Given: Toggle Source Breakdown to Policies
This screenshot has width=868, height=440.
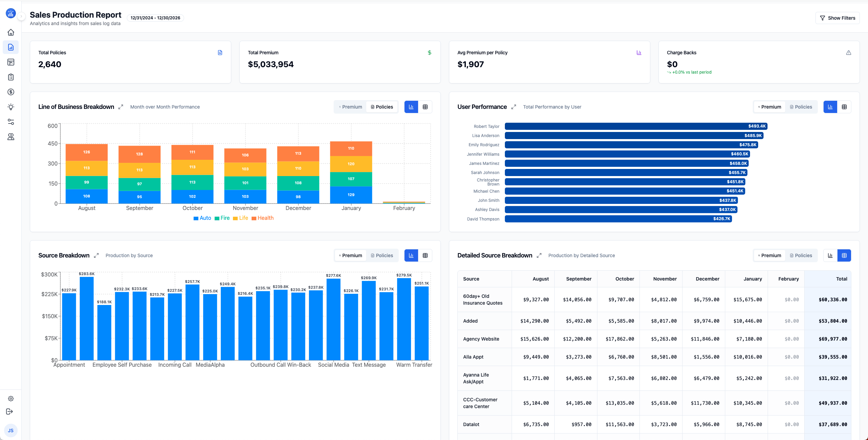Looking at the screenshot, I should click(382, 255).
